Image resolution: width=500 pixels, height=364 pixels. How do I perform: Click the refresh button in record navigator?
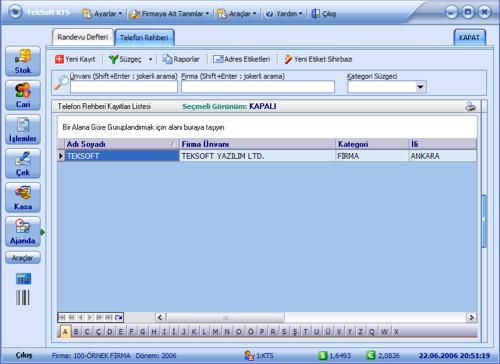[x=119, y=317]
